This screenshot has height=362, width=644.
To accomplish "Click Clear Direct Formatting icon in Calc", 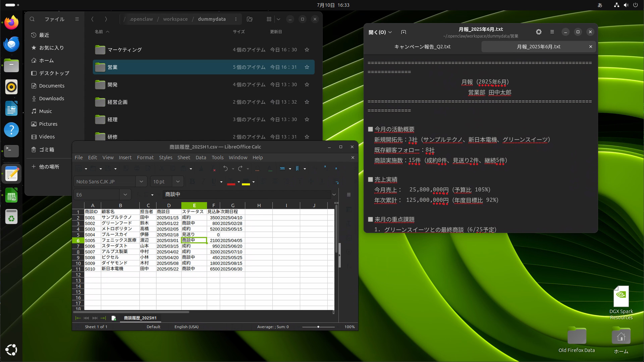I will point(213,169).
